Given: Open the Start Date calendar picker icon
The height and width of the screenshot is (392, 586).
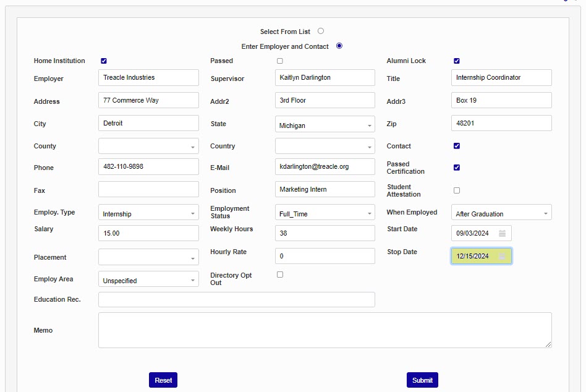Looking at the screenshot, I should click(502, 234).
